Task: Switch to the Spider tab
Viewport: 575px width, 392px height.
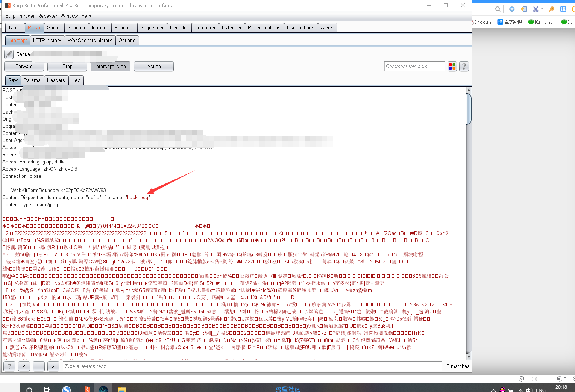Action: click(54, 27)
